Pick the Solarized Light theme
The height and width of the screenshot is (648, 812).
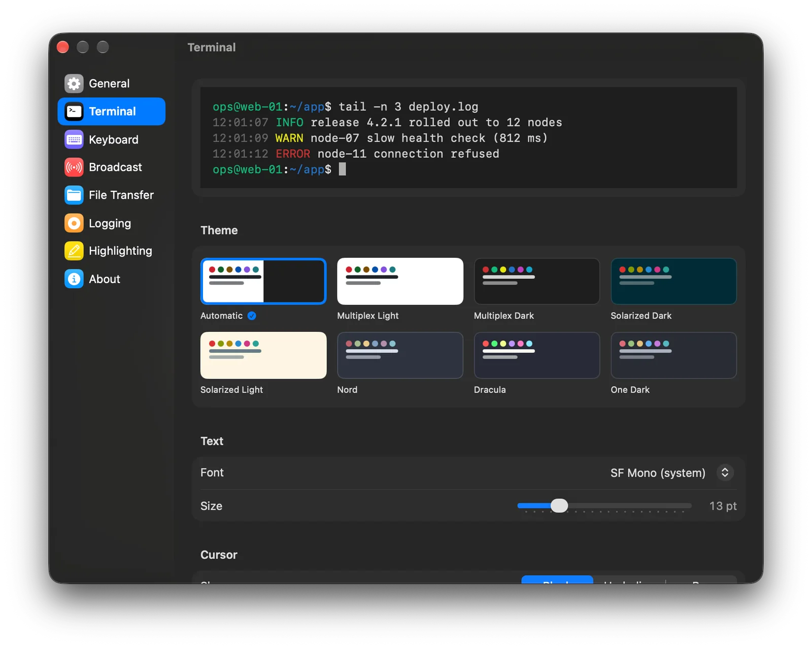(263, 355)
